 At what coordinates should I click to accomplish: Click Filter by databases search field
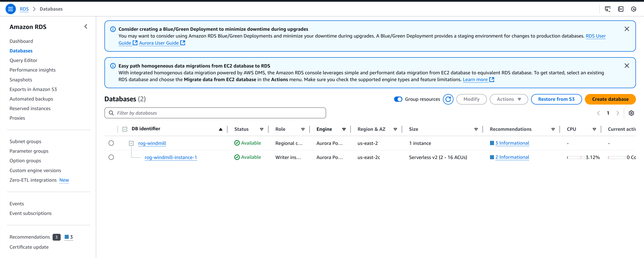(215, 113)
